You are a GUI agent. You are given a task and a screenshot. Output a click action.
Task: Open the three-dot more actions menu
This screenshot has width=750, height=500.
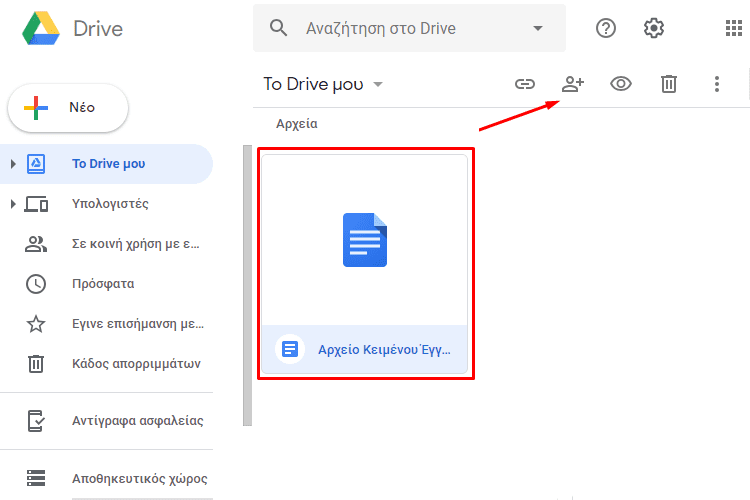tap(717, 84)
